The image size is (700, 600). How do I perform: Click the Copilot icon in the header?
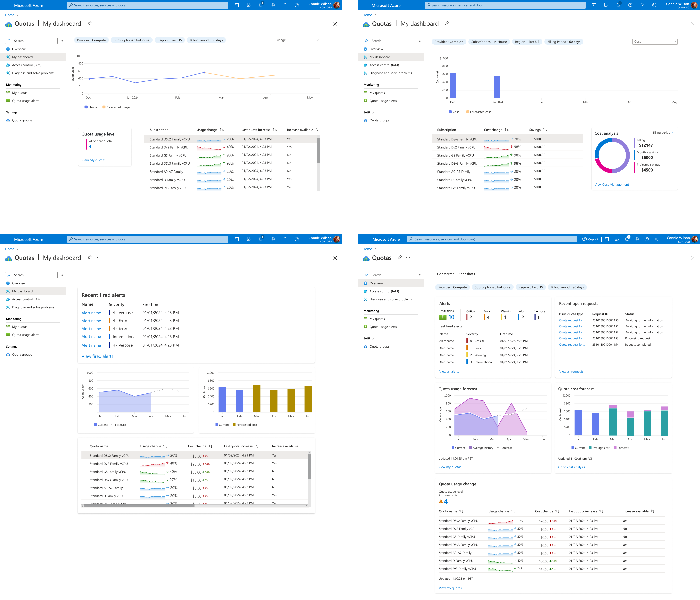click(584, 239)
